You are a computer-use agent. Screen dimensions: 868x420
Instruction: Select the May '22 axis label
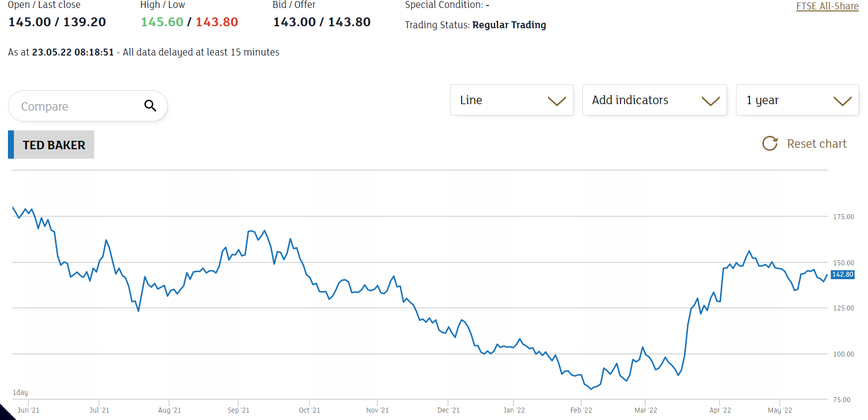[x=780, y=410]
